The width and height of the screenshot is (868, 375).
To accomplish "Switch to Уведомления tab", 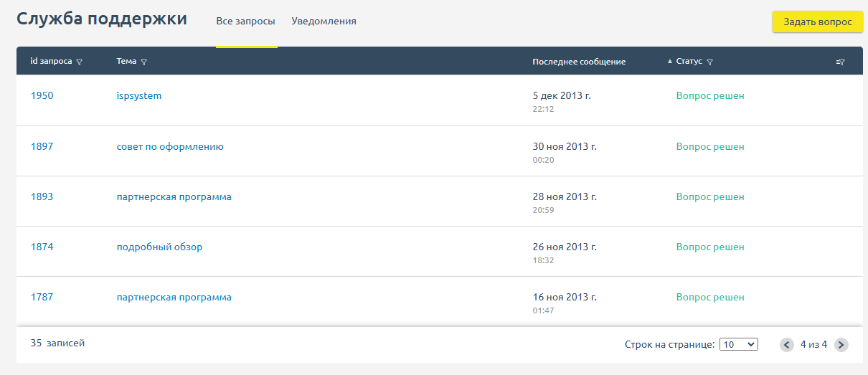I will coord(324,22).
